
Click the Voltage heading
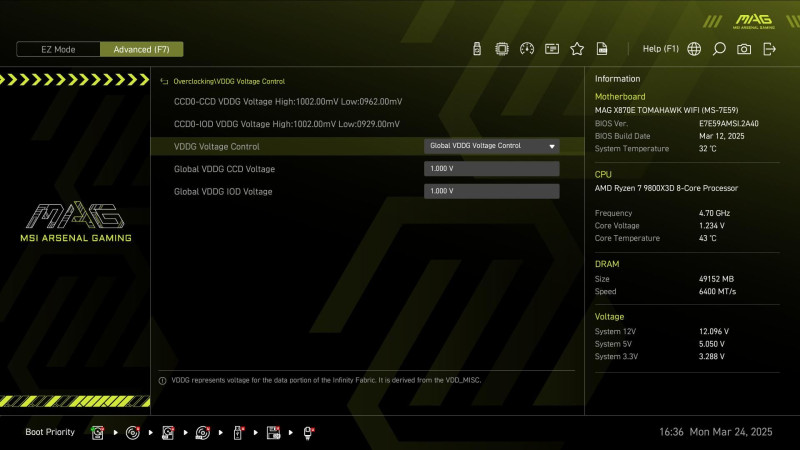coord(609,317)
